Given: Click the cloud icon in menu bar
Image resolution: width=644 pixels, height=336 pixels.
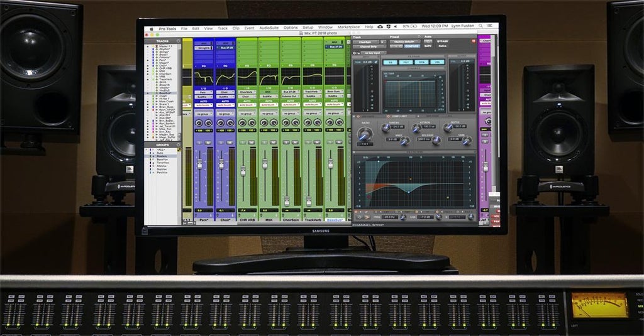Looking at the screenshot, I should [x=380, y=26].
